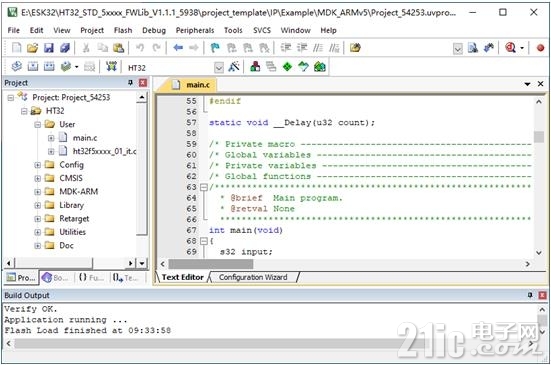Copy selection with the Copy icon
Viewport: 551px width, 365px height.
pos(102,47)
